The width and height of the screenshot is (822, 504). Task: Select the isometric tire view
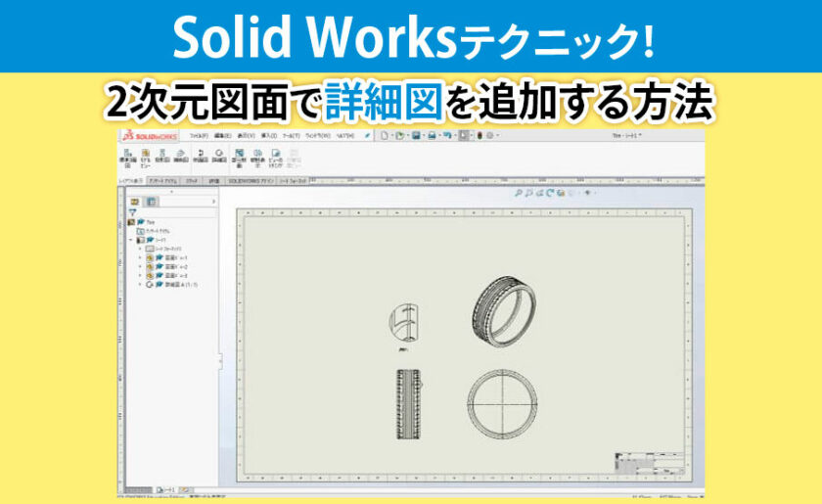pyautogui.click(x=504, y=311)
